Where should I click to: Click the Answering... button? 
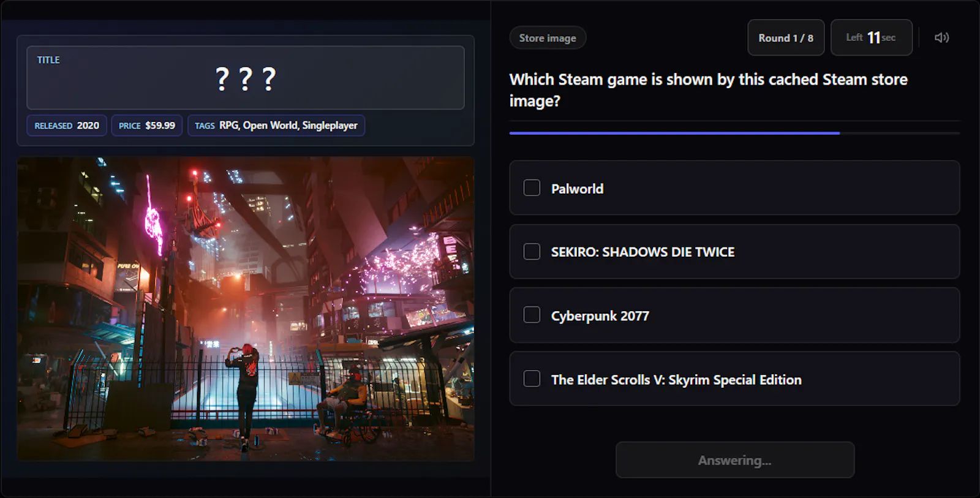pos(735,460)
